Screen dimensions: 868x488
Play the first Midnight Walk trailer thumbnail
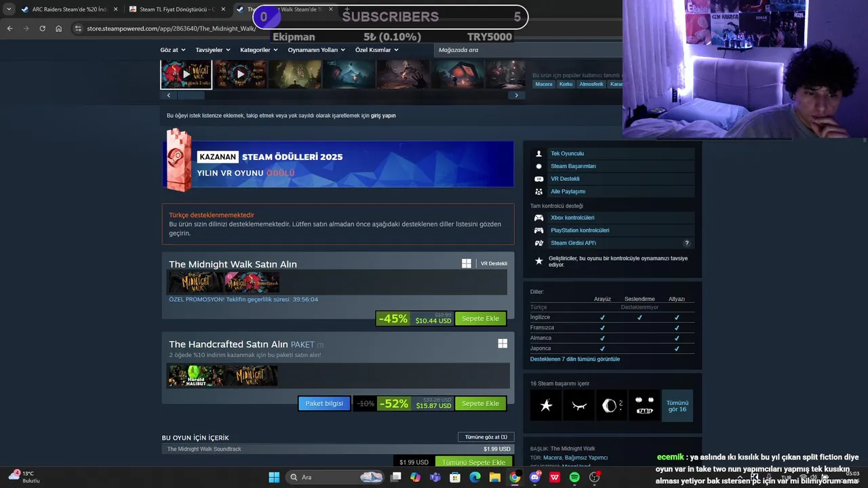186,75
